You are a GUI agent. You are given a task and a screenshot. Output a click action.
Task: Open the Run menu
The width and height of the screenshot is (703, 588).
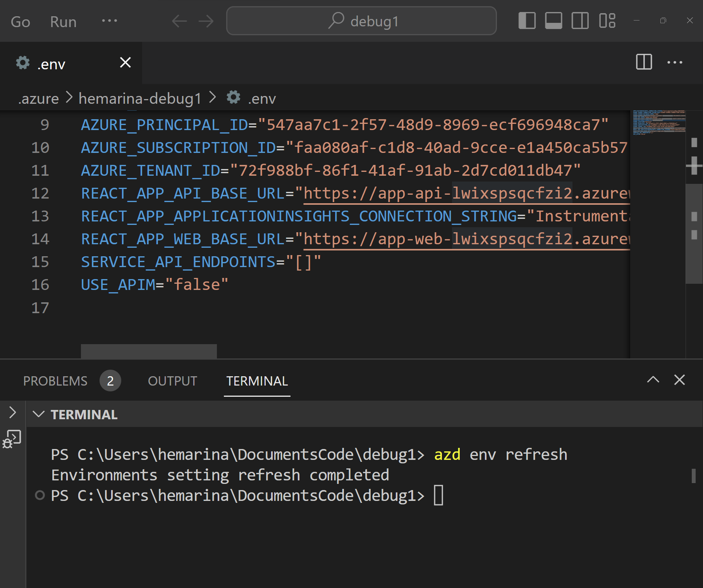click(x=62, y=21)
